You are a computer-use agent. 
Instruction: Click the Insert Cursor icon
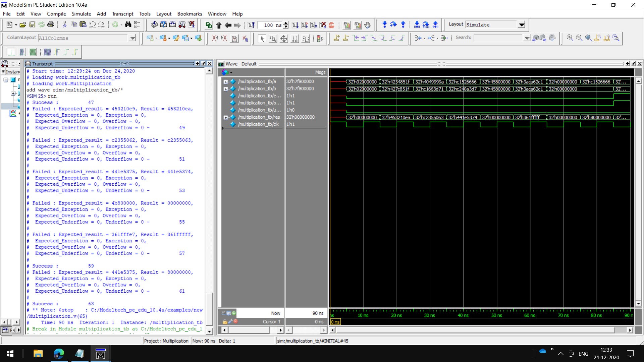[336, 38]
